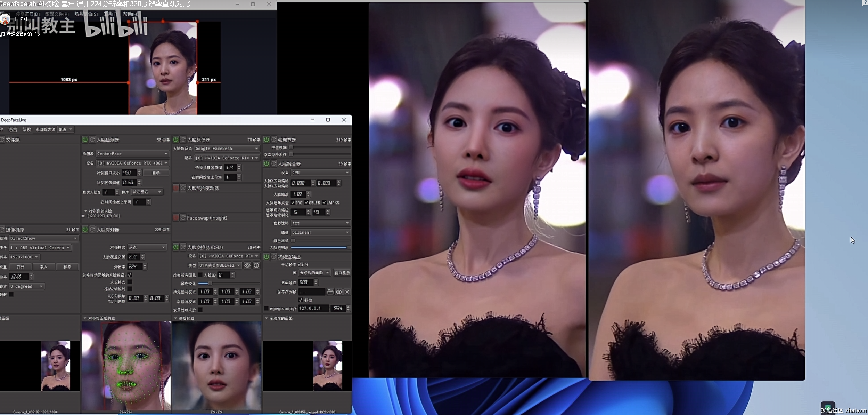Viewport: 868px width, 415px height.
Task: Adjust the 预先锐化 slider
Action: 229,284
